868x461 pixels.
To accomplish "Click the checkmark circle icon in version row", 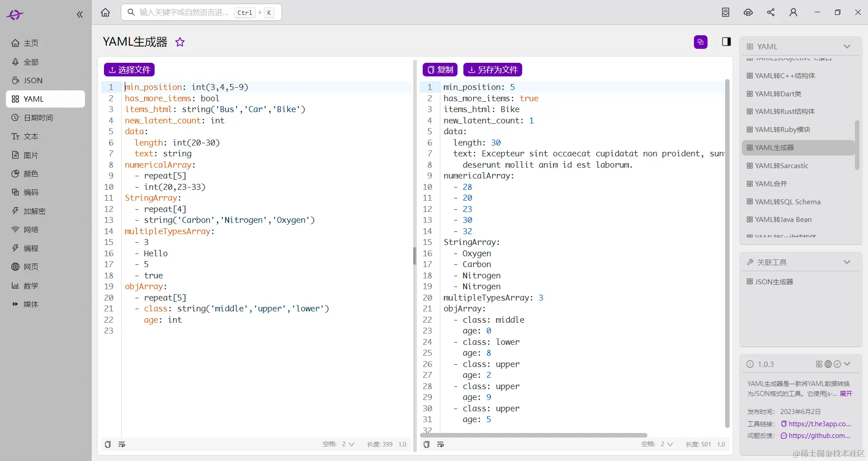I will (x=837, y=364).
